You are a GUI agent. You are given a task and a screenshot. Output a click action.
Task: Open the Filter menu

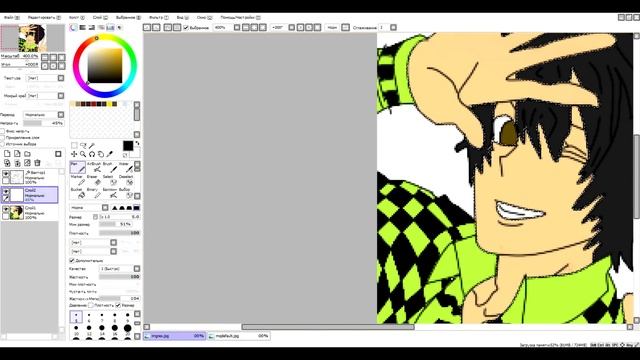coord(158,18)
